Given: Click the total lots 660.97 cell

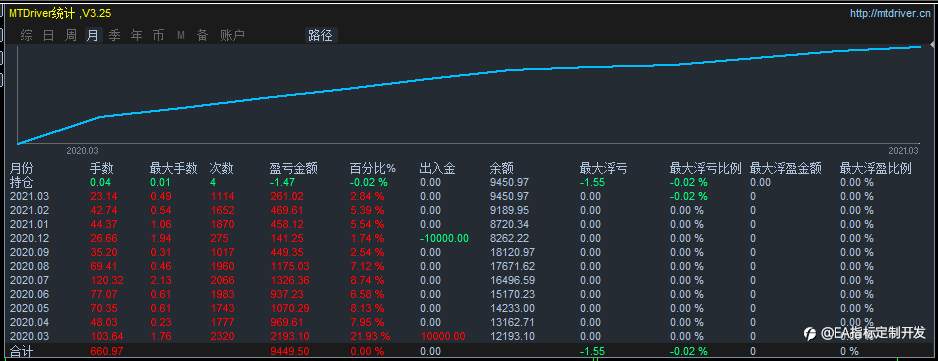Looking at the screenshot, I should pyautogui.click(x=106, y=350).
